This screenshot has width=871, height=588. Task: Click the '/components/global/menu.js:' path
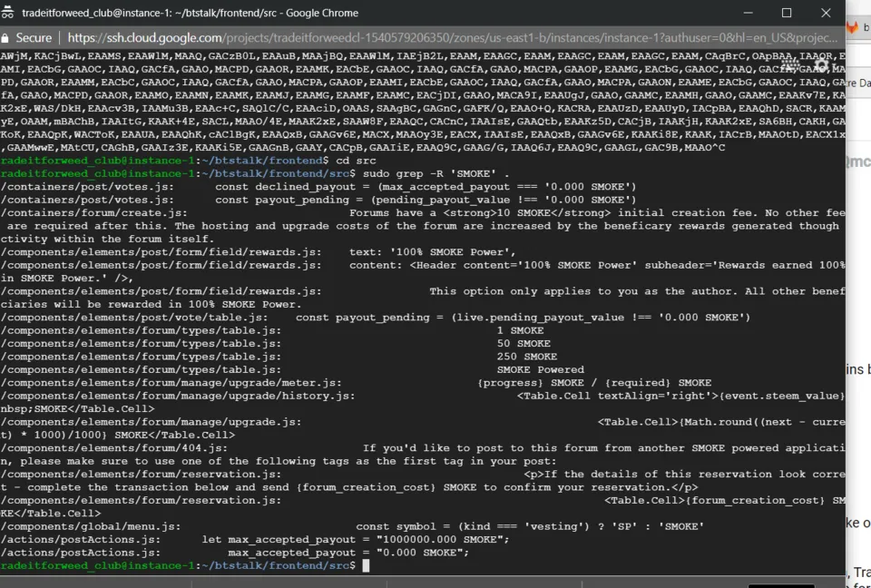click(91, 526)
